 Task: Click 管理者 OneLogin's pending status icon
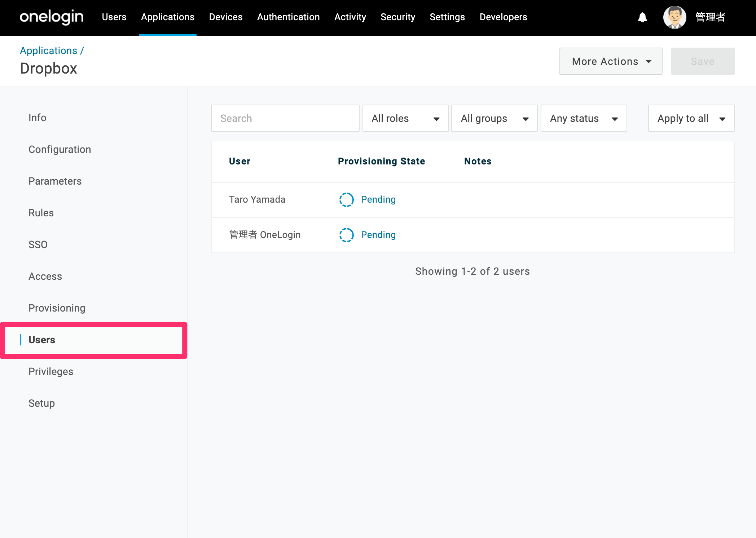point(346,235)
